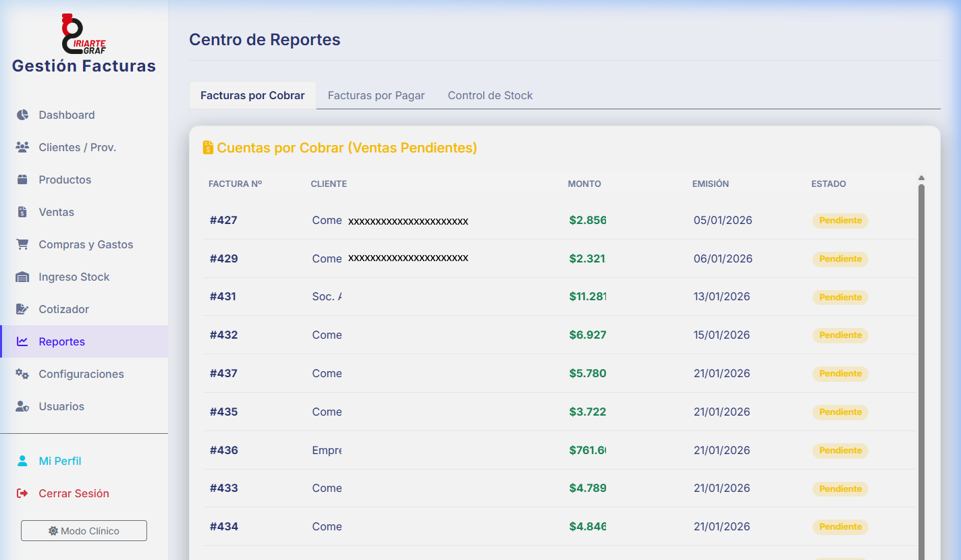
Task: Open Compras y Gastos
Action: pos(84,244)
